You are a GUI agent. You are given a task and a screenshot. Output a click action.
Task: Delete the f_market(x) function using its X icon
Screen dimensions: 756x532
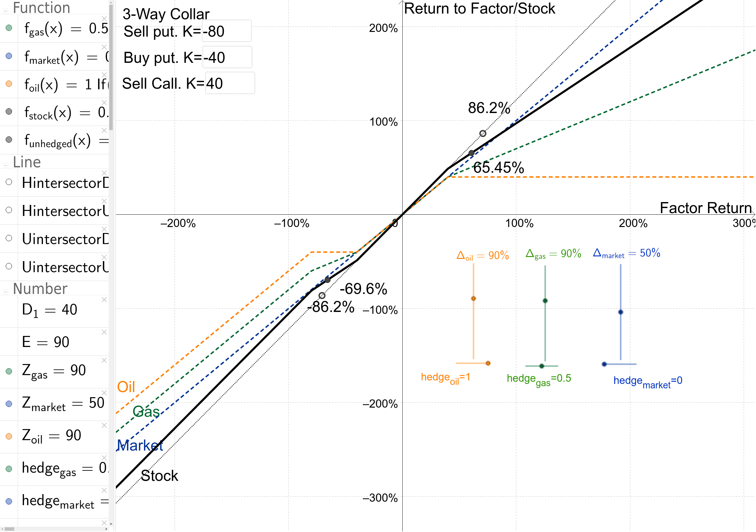(x=105, y=47)
